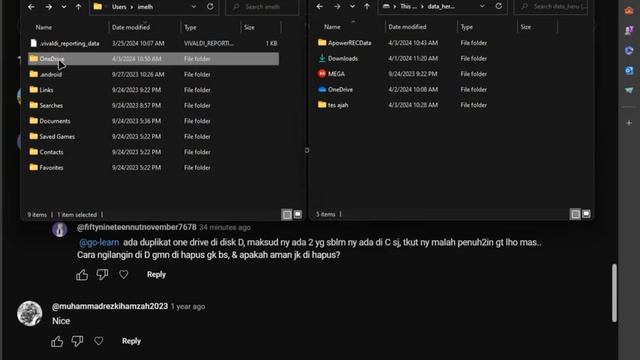640x360 pixels.
Task: Expand address bar history in Users window
Action: (x=194, y=7)
